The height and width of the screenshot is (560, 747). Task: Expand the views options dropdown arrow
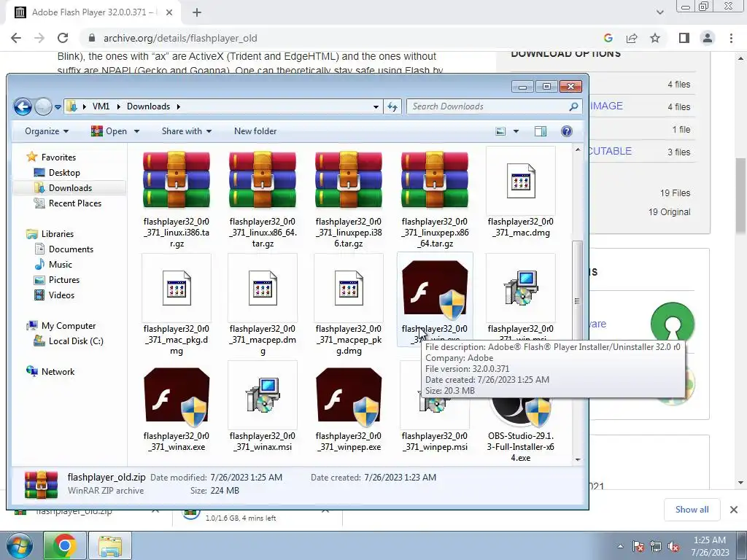516,131
